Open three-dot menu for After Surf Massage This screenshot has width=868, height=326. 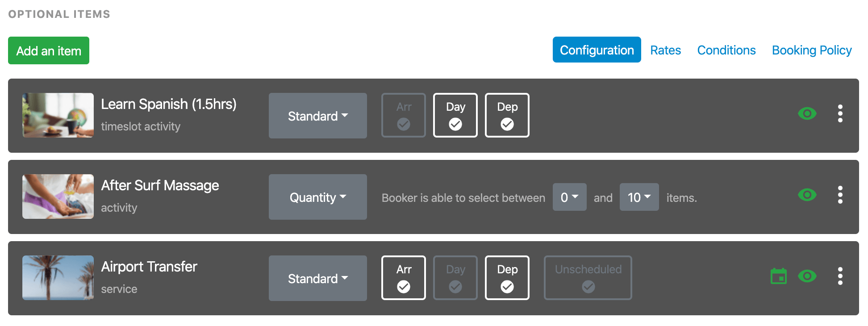click(840, 195)
